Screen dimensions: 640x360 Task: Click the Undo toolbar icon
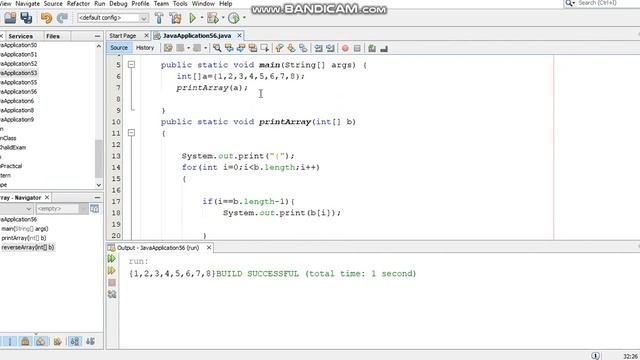click(46, 18)
